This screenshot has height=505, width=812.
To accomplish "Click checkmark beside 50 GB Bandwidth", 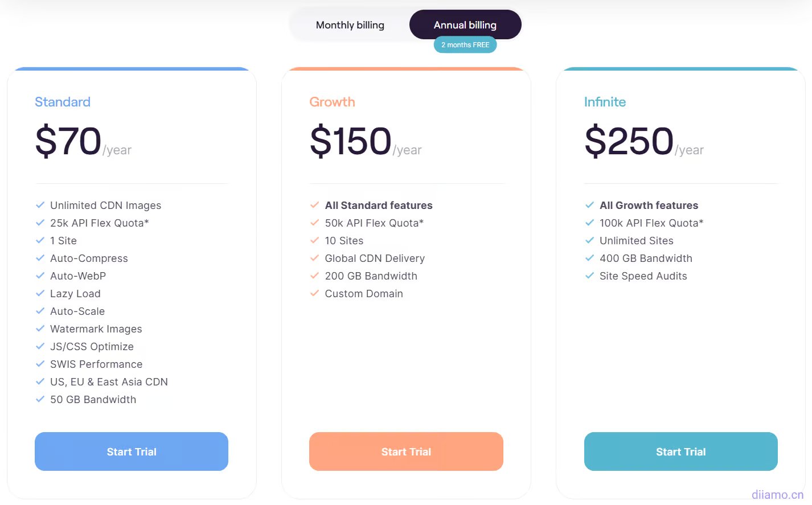I will [x=40, y=399].
